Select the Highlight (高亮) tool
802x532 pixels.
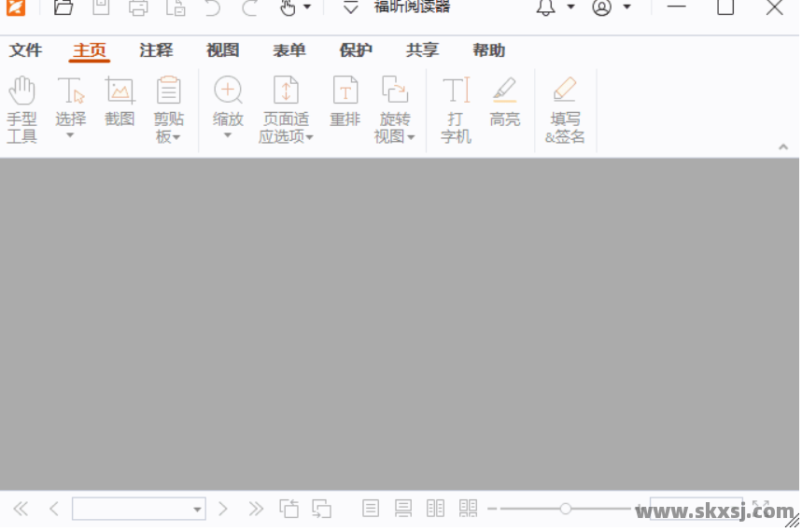tap(505, 101)
